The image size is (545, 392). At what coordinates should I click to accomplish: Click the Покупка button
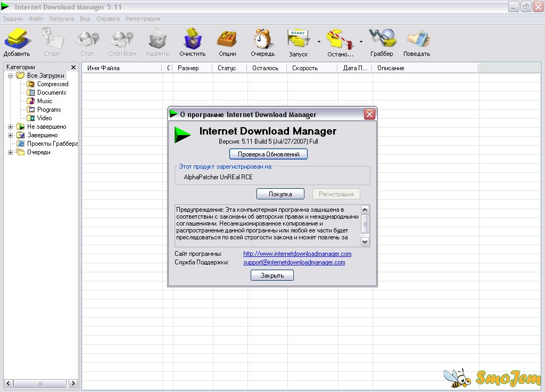280,194
